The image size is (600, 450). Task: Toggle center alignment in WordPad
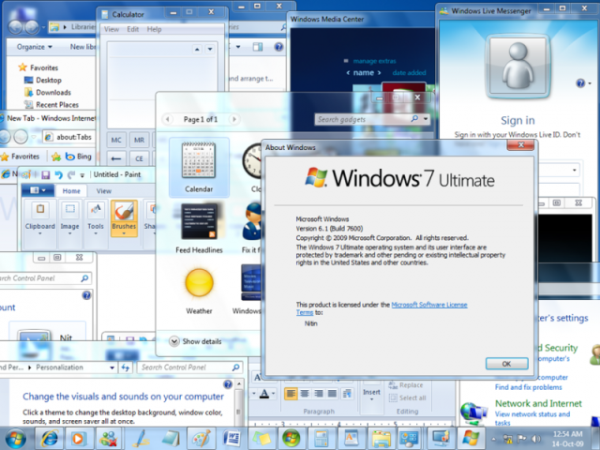coord(305,393)
